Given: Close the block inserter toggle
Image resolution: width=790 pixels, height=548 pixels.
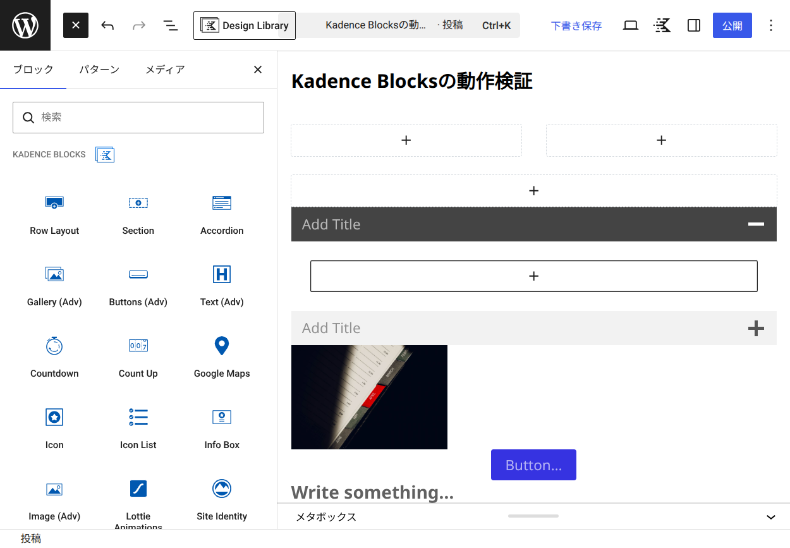Looking at the screenshot, I should (x=76, y=25).
